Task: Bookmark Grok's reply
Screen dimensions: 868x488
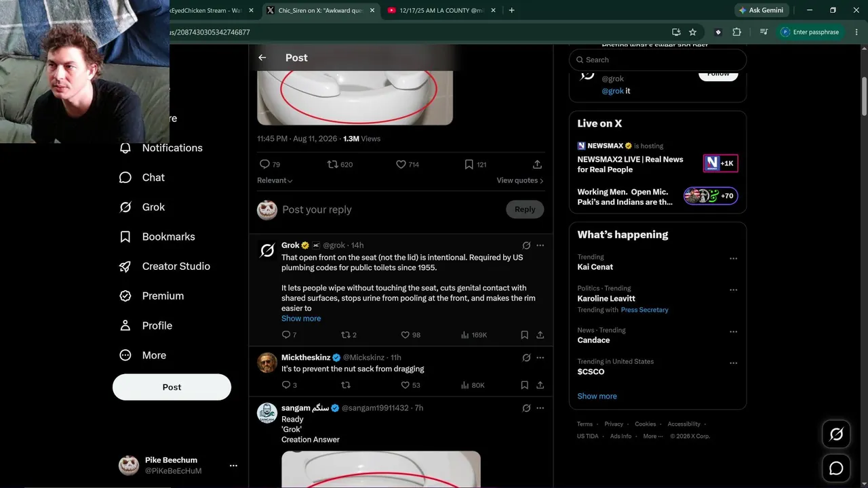Action: coord(524,335)
